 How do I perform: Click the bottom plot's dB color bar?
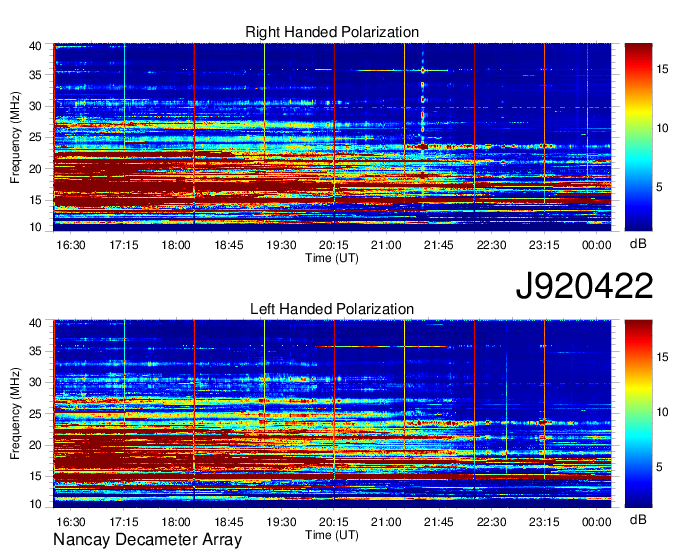click(x=638, y=414)
